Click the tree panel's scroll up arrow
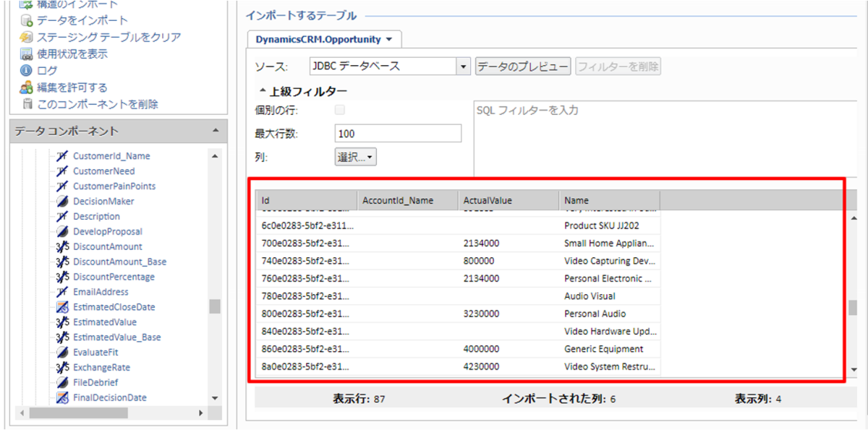The image size is (868, 430). (215, 156)
